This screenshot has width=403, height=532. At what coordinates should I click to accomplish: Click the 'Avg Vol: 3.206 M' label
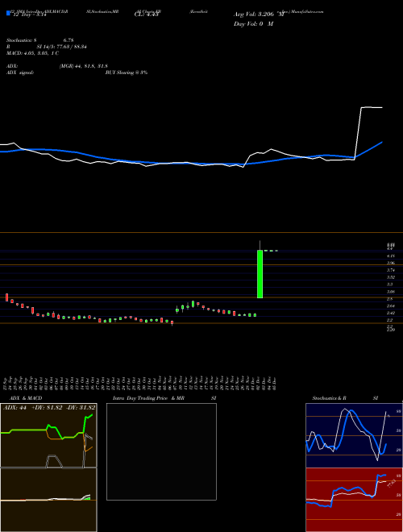coord(260,15)
